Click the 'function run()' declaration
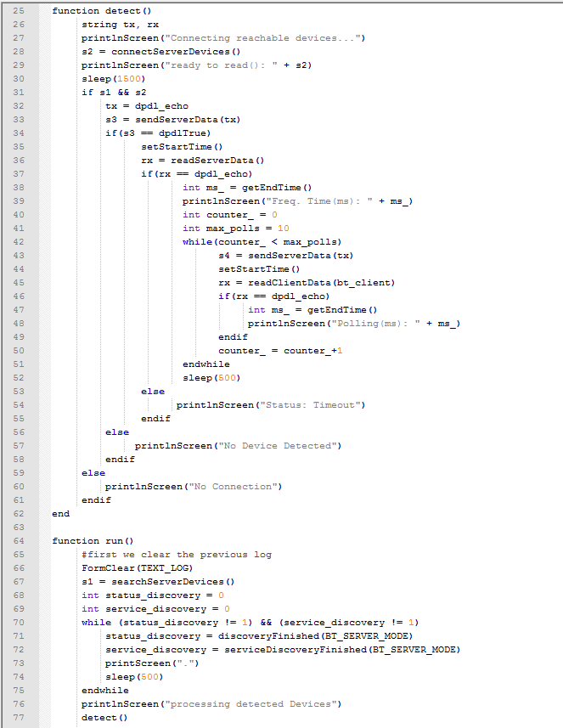This screenshot has width=563, height=728. 93,541
